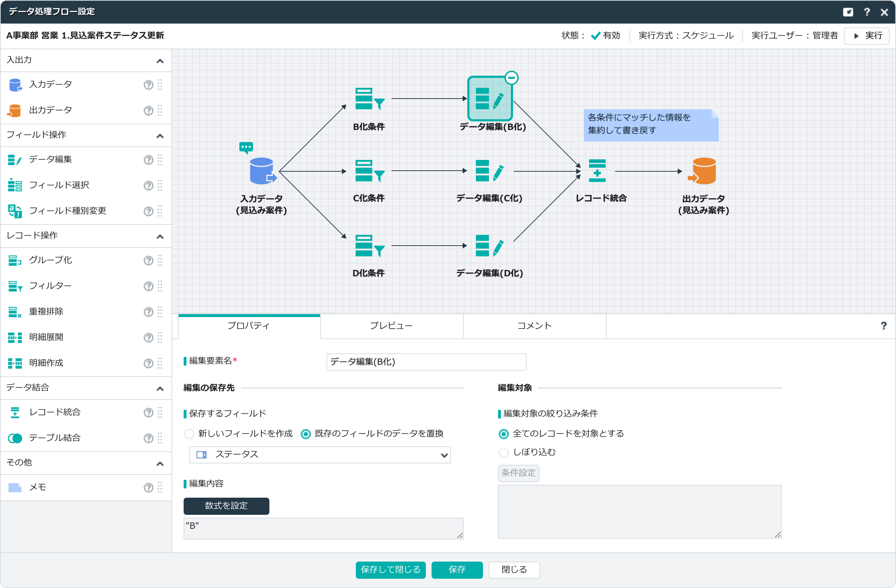Select 新しいフィールドを作成 radio option
Screen dimensions: 896x588
coord(189,434)
